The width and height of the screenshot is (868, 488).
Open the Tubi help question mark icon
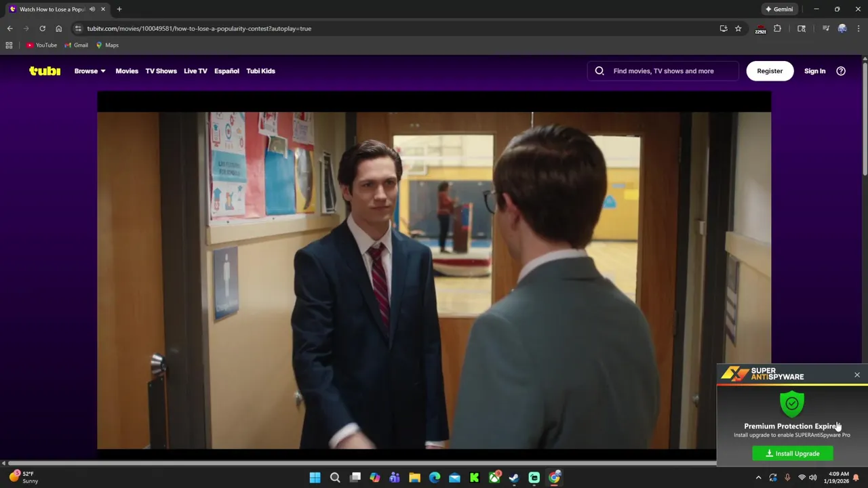(x=841, y=70)
